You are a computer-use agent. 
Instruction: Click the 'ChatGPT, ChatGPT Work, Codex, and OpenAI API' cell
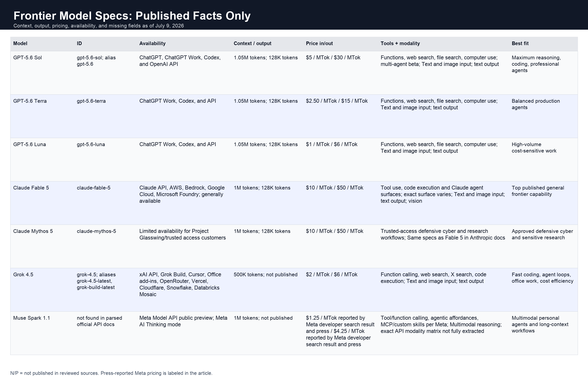(180, 61)
